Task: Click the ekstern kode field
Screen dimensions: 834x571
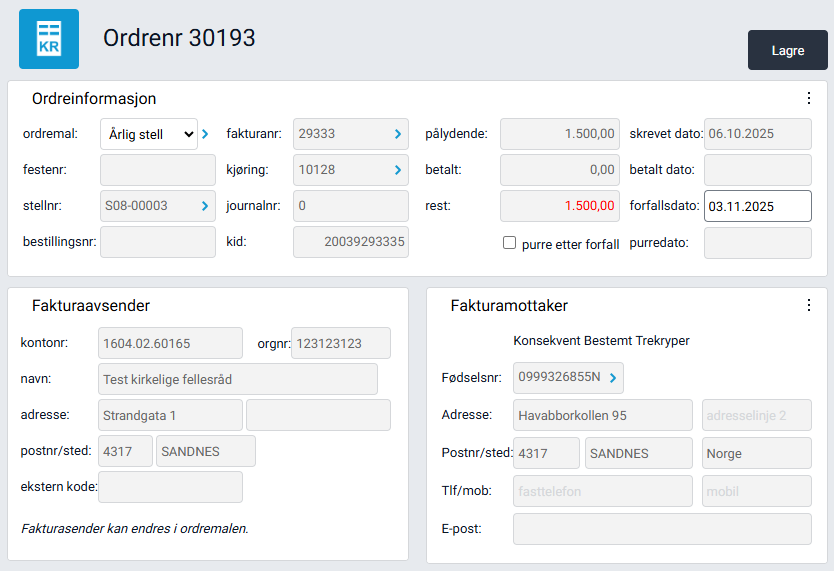Action: (170, 487)
